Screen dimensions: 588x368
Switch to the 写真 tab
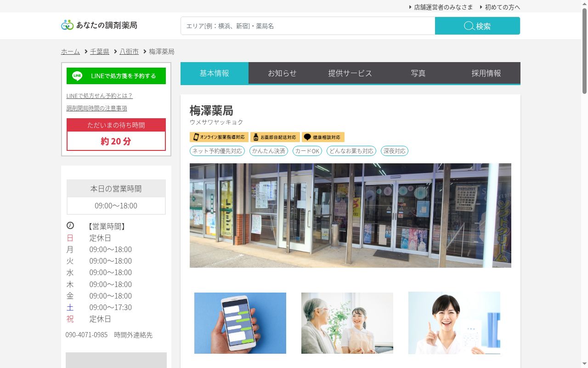[418, 73]
